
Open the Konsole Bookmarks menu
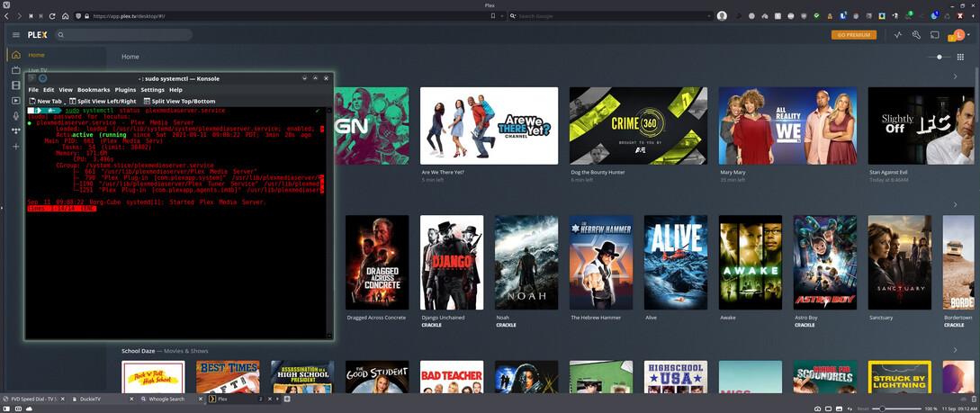(94, 90)
